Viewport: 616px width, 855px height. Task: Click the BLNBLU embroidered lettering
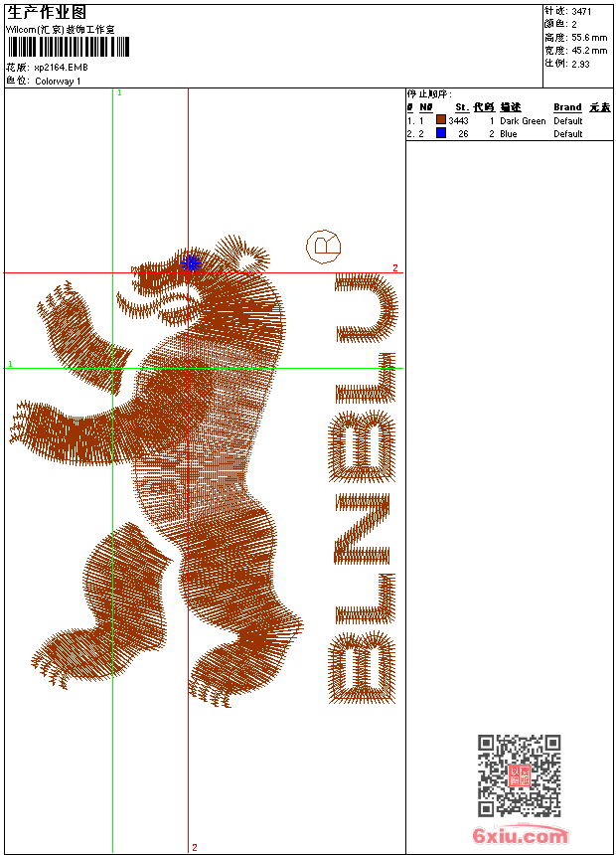(363, 488)
